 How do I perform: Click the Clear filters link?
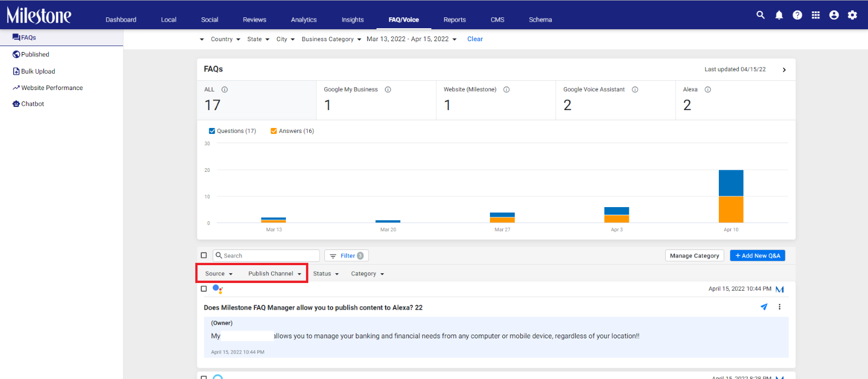(x=475, y=39)
